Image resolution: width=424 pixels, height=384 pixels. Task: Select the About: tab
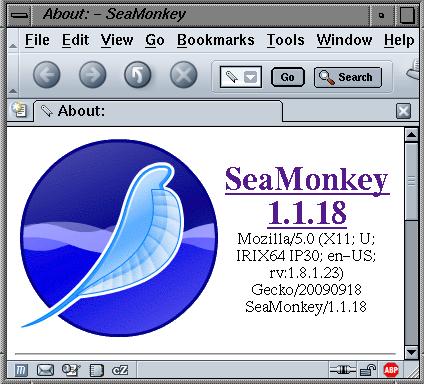(x=158, y=111)
